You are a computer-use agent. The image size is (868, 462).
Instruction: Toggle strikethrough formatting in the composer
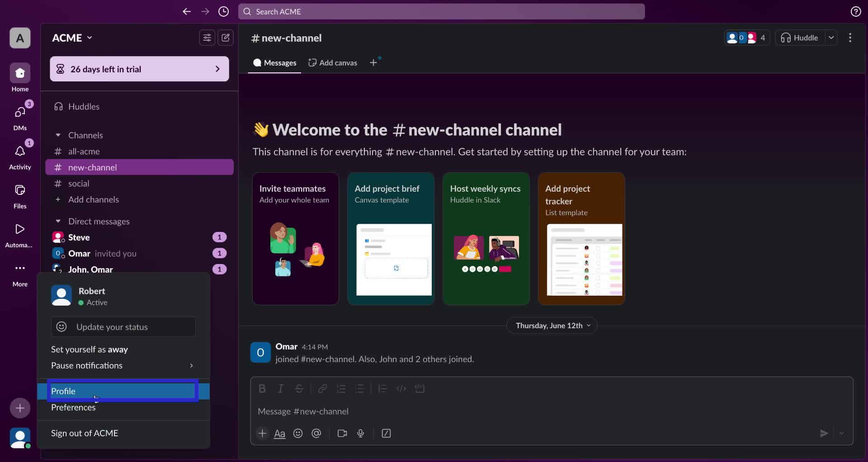point(300,389)
